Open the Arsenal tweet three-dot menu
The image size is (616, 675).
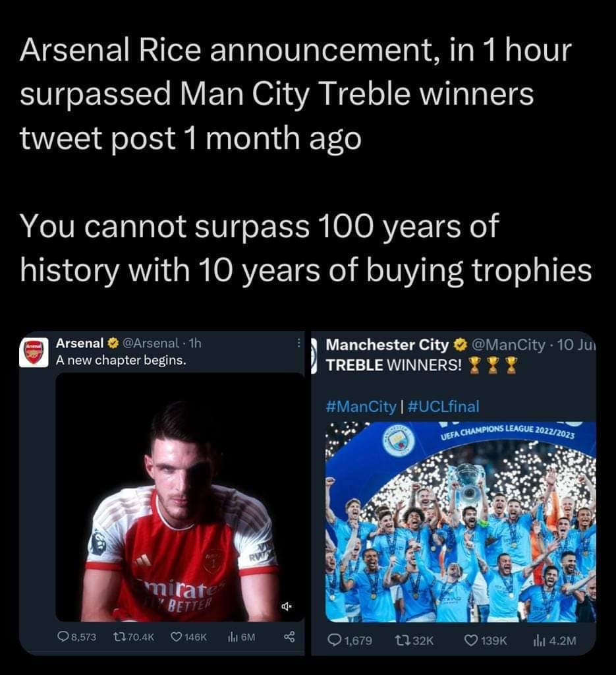tap(298, 343)
